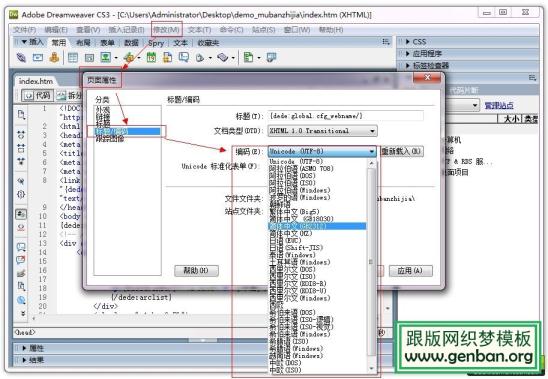Choose 简体中文 (HZ) encoding

click(291, 233)
